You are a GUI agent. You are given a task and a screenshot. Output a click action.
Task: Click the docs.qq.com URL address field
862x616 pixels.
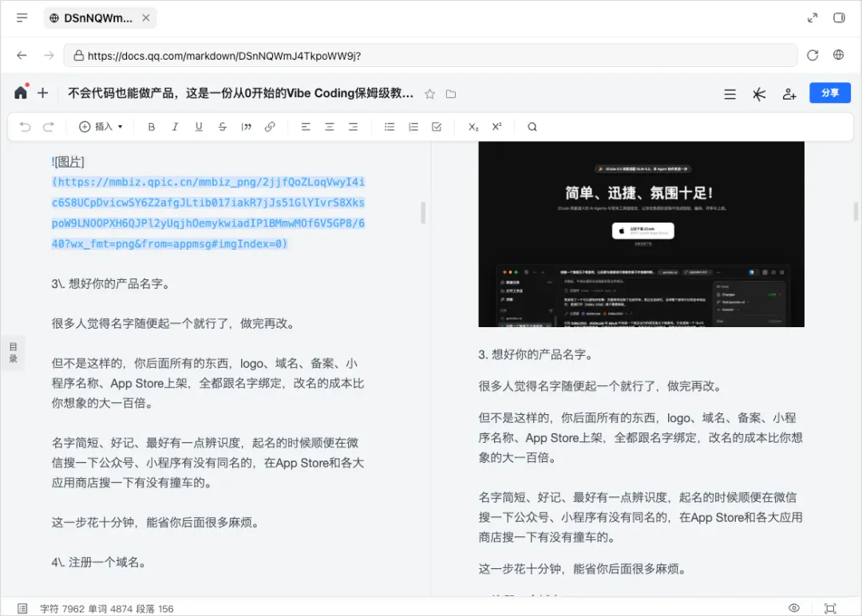[430, 56]
